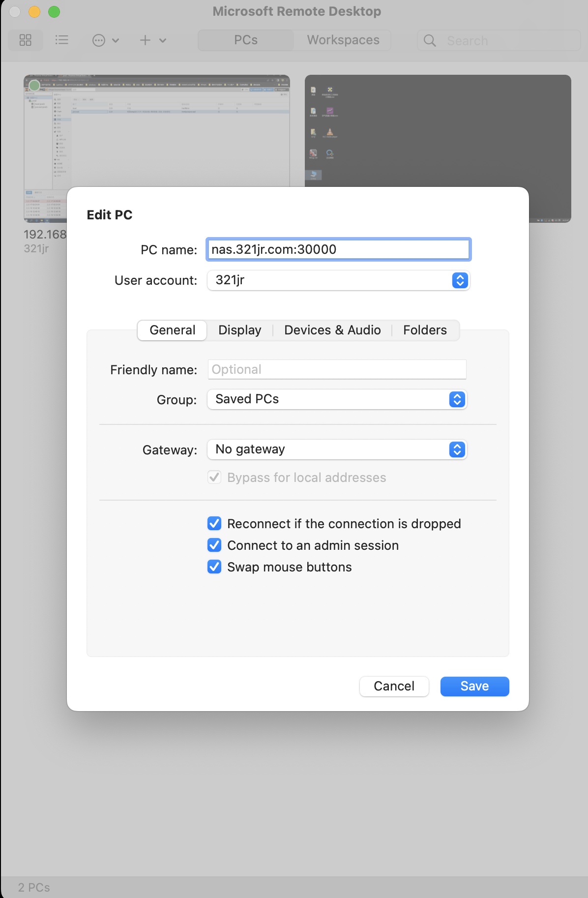The width and height of the screenshot is (588, 898).
Task: Toggle Reconnect if the connection is dropped
Action: tap(214, 523)
